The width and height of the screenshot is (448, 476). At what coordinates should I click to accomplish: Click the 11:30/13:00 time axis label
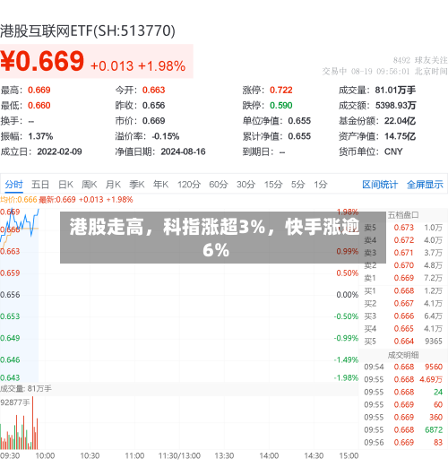click(179, 456)
